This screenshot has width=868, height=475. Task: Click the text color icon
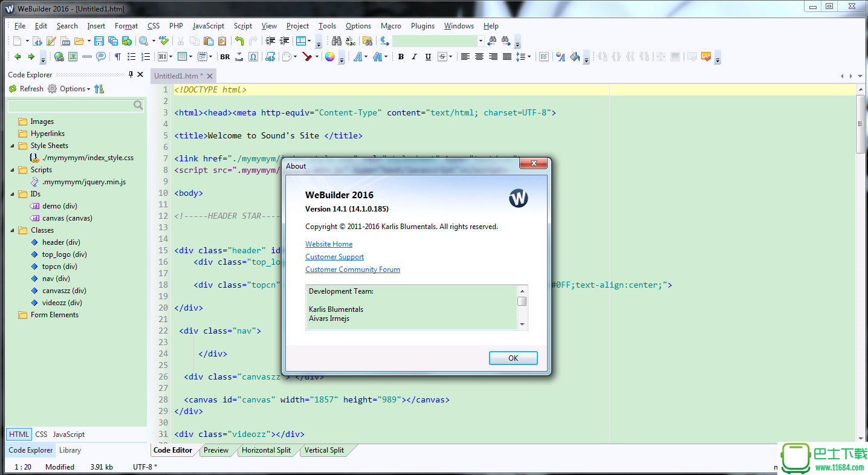[560, 57]
